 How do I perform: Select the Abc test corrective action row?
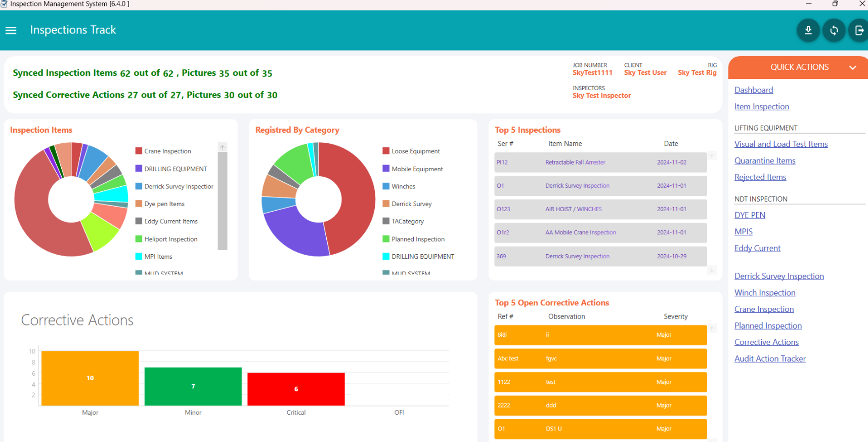click(600, 358)
